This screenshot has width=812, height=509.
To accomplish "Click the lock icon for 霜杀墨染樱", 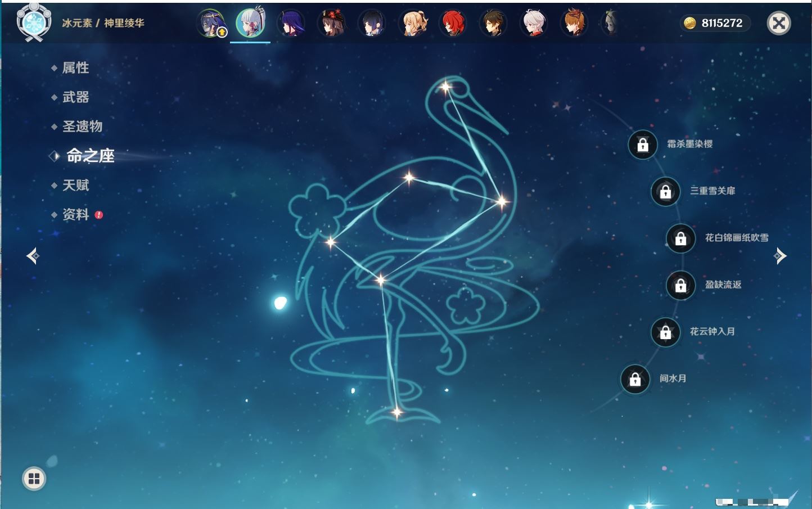I will [x=643, y=145].
